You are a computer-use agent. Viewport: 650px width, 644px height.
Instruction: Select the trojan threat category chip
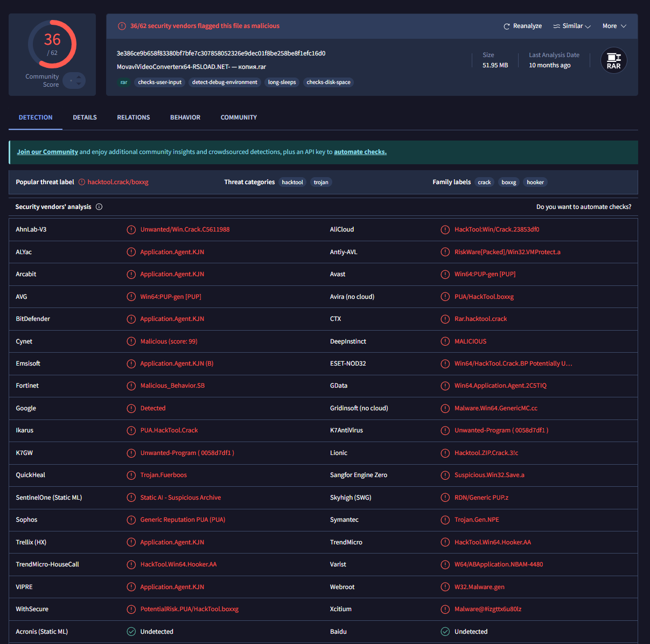(x=321, y=182)
